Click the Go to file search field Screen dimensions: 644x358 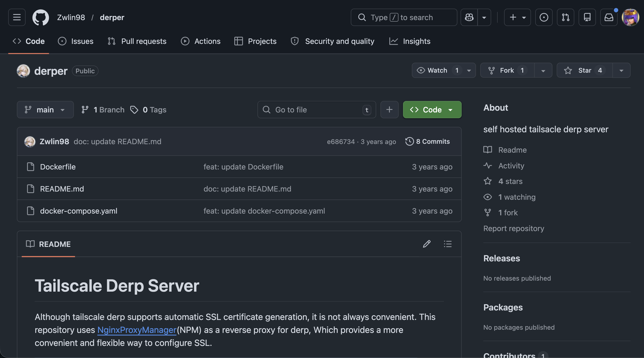316,110
